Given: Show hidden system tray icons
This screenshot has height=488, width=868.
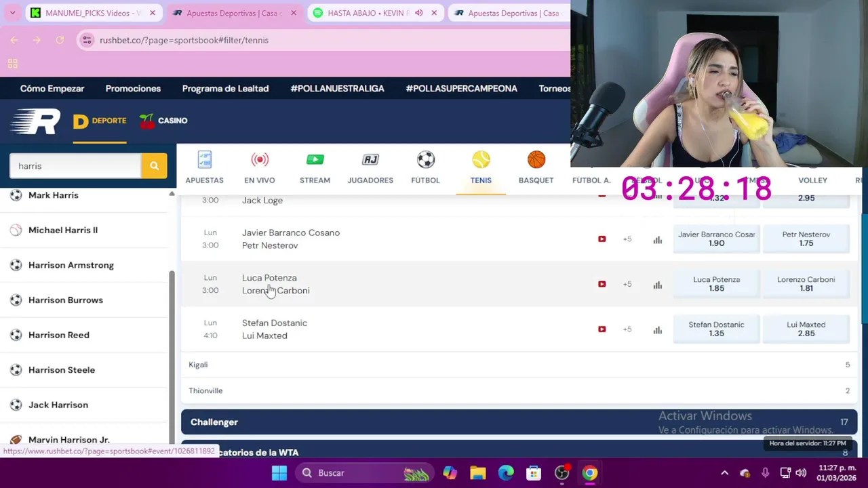Looking at the screenshot, I should (724, 473).
